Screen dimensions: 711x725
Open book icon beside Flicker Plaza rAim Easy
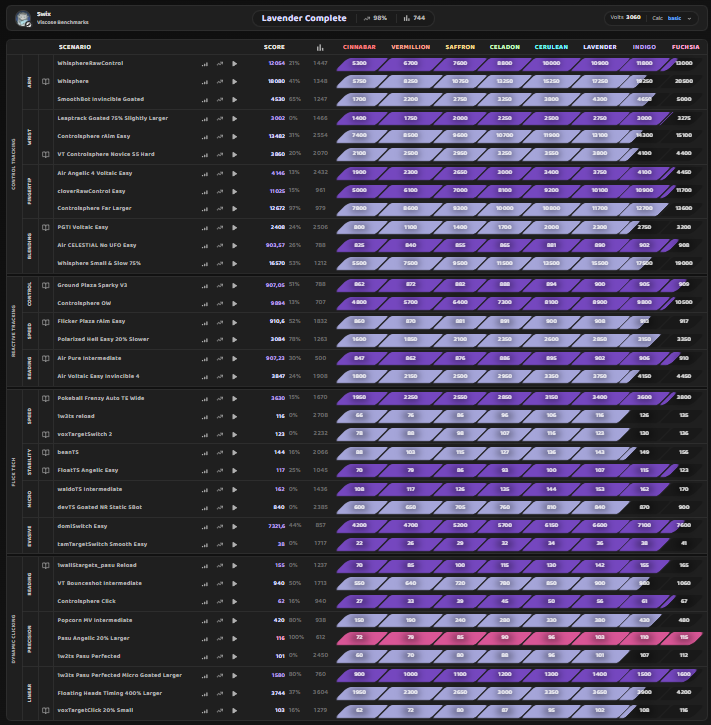click(46, 322)
